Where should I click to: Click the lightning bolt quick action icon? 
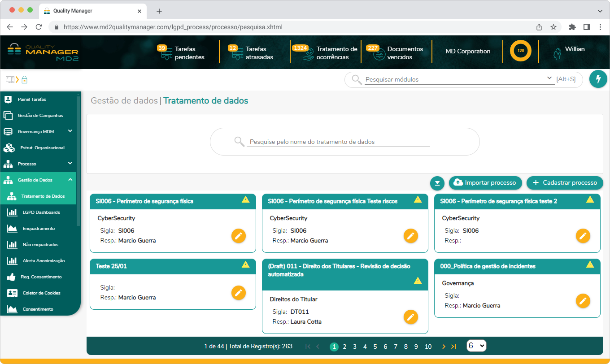click(x=598, y=79)
